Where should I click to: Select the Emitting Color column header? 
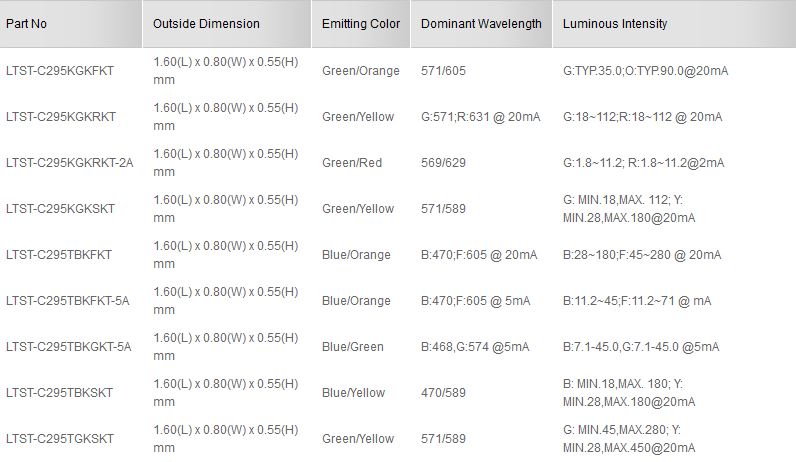point(361,24)
